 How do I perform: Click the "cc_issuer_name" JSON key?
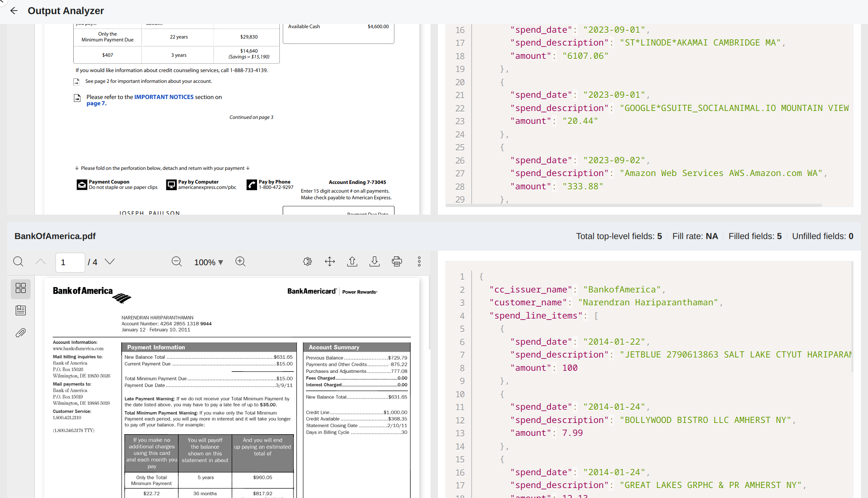point(531,290)
